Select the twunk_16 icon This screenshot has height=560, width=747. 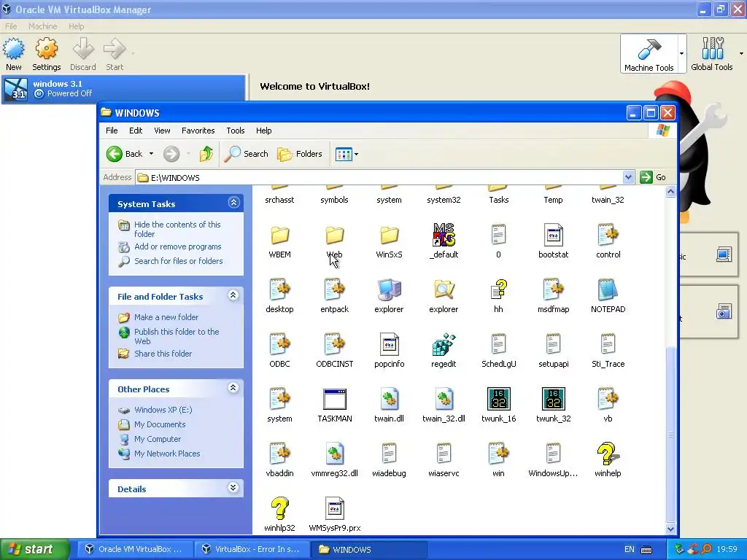click(x=498, y=399)
